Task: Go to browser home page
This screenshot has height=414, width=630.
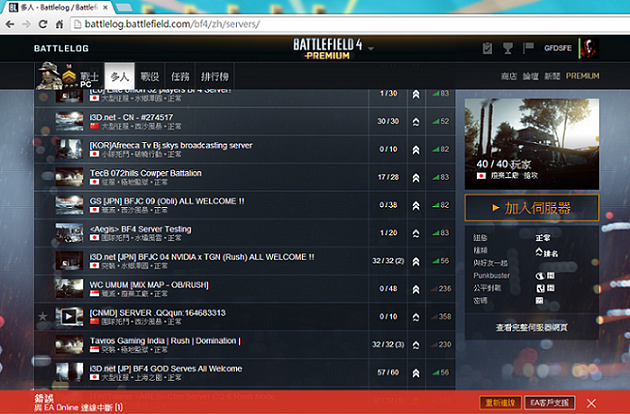Action: (x=59, y=25)
